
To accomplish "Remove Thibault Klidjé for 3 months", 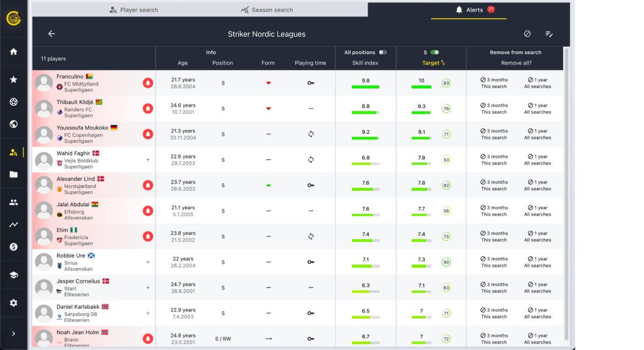I will pyautogui.click(x=494, y=109).
